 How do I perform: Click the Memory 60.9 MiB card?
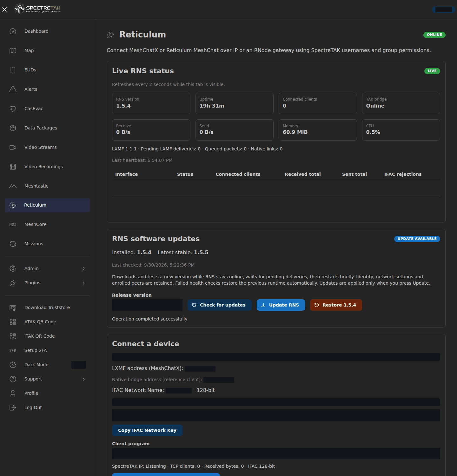318,130
